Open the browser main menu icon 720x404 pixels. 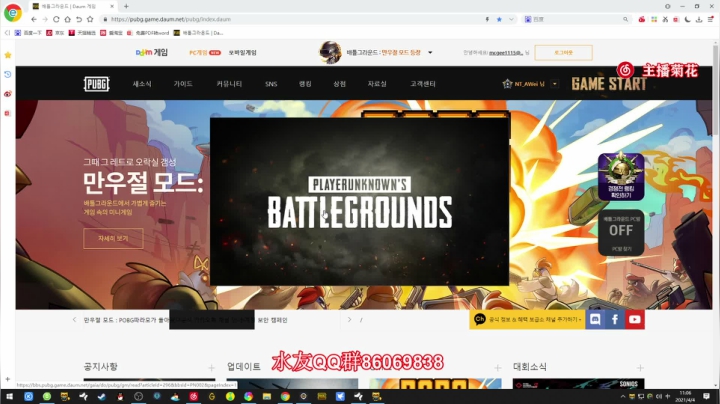tap(710, 19)
